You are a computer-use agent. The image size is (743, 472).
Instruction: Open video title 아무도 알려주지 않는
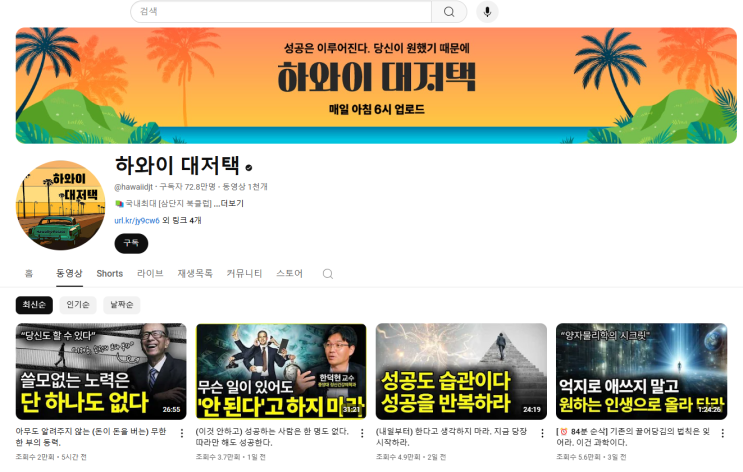tap(91, 437)
